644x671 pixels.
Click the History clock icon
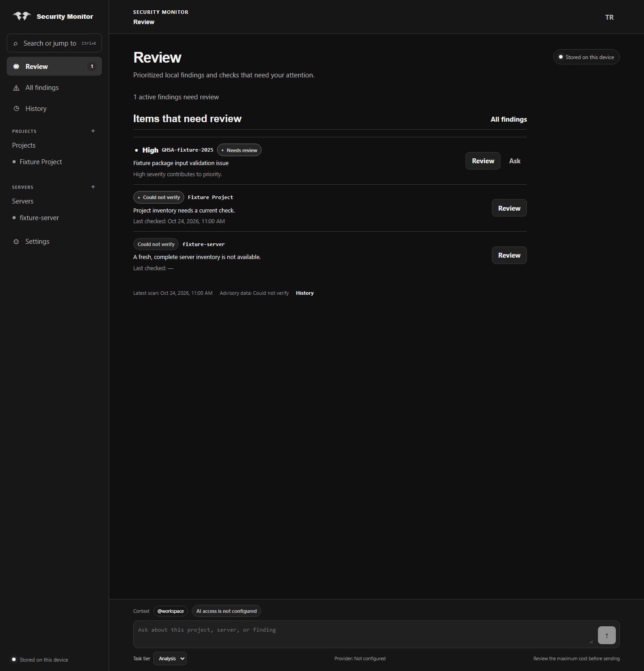(16, 109)
